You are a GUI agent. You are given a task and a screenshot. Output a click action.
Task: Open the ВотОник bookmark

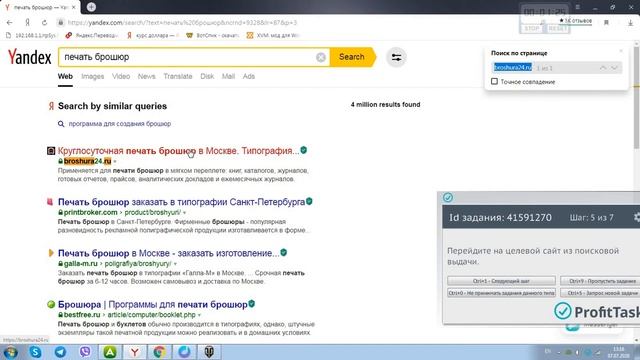212,36
